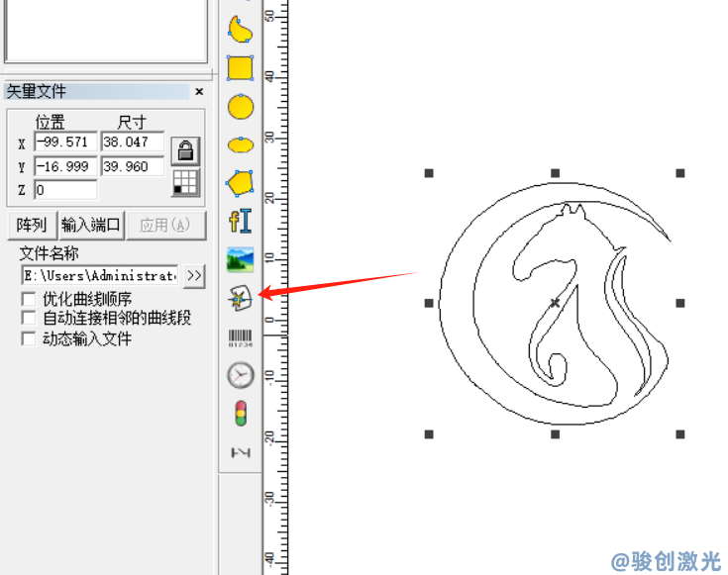Click the center cross marker of the selection
Screen dimensions: 728x575
click(555, 303)
